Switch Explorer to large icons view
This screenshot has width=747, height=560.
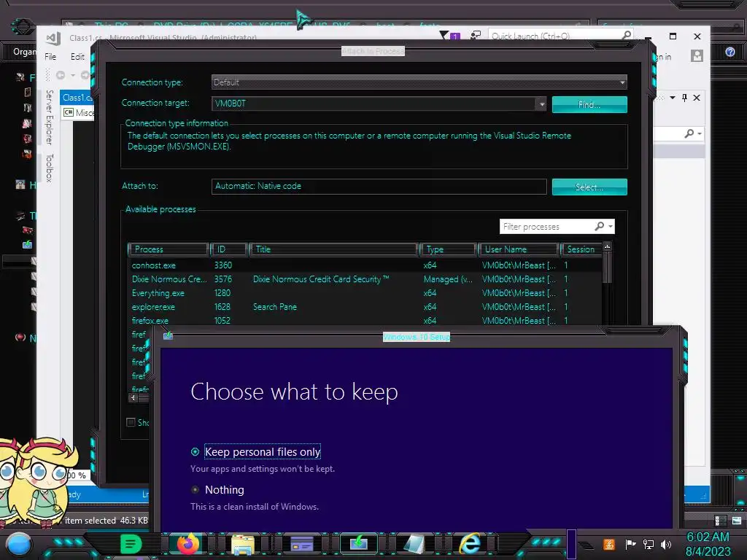pyautogui.click(x=737, y=521)
